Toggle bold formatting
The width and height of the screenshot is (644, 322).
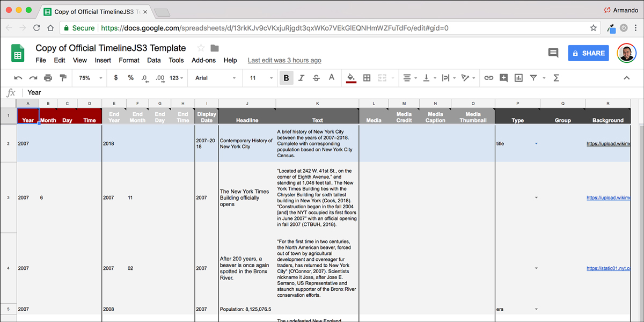(x=286, y=78)
